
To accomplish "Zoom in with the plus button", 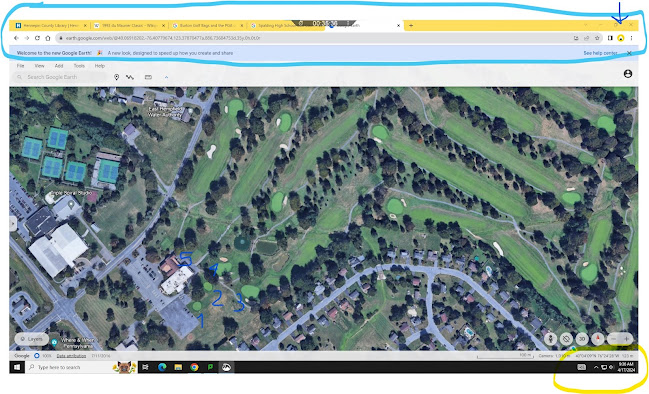I will click(x=627, y=339).
